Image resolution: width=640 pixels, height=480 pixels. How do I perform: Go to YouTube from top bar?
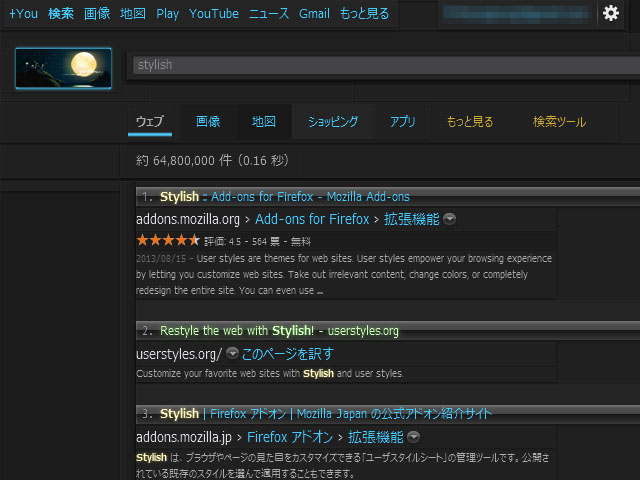(213, 14)
